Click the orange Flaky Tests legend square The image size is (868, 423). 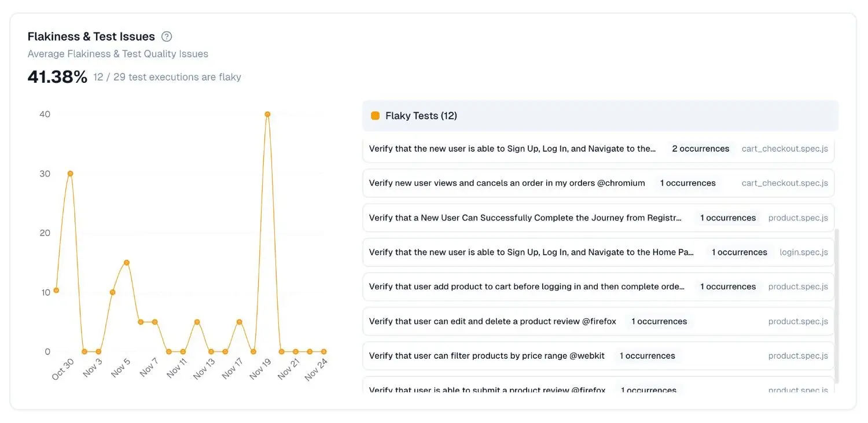click(375, 115)
